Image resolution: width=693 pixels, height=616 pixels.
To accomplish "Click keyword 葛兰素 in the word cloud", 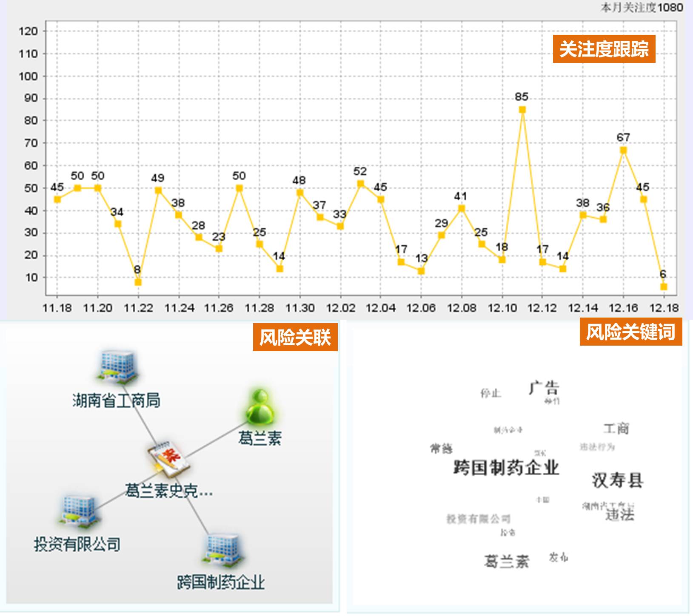I will [x=506, y=561].
